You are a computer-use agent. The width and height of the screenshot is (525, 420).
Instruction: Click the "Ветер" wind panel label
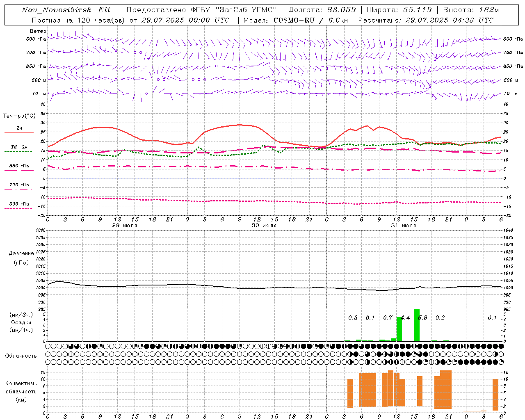[x=38, y=31]
